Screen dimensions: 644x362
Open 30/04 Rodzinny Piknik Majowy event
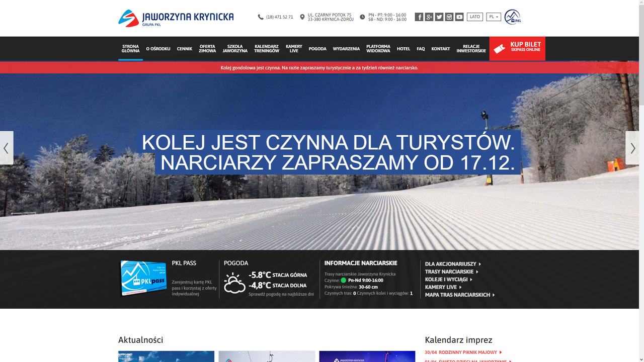click(x=463, y=352)
